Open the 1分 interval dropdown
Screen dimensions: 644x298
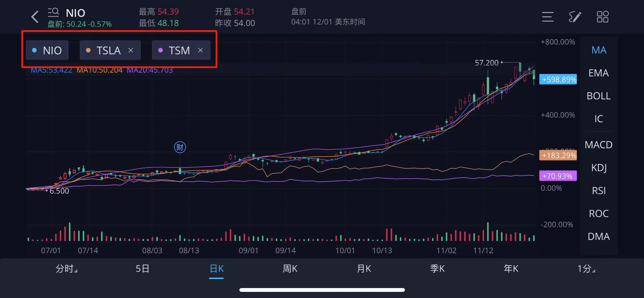click(x=586, y=268)
